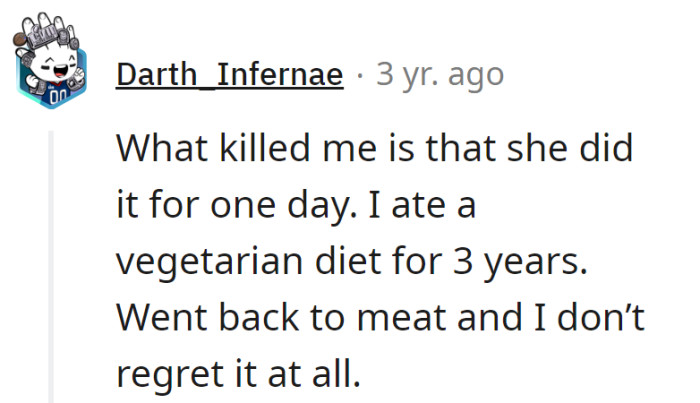Click the dot separator before the timestamp
The image size is (700, 403).
360,75
